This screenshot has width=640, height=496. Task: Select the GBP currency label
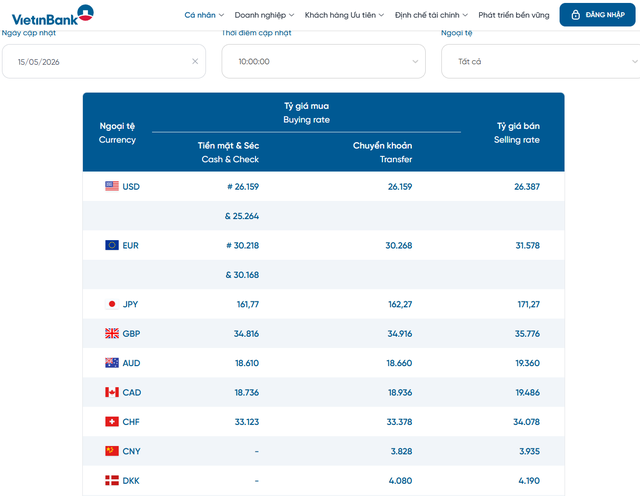pyautogui.click(x=131, y=334)
